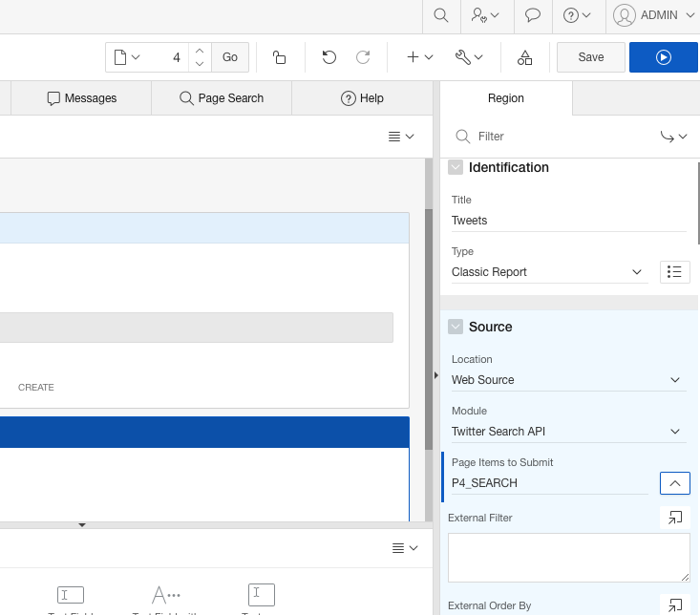This screenshot has width=700, height=615.
Task: Open the ADMIN user account menu
Action: pyautogui.click(x=658, y=15)
